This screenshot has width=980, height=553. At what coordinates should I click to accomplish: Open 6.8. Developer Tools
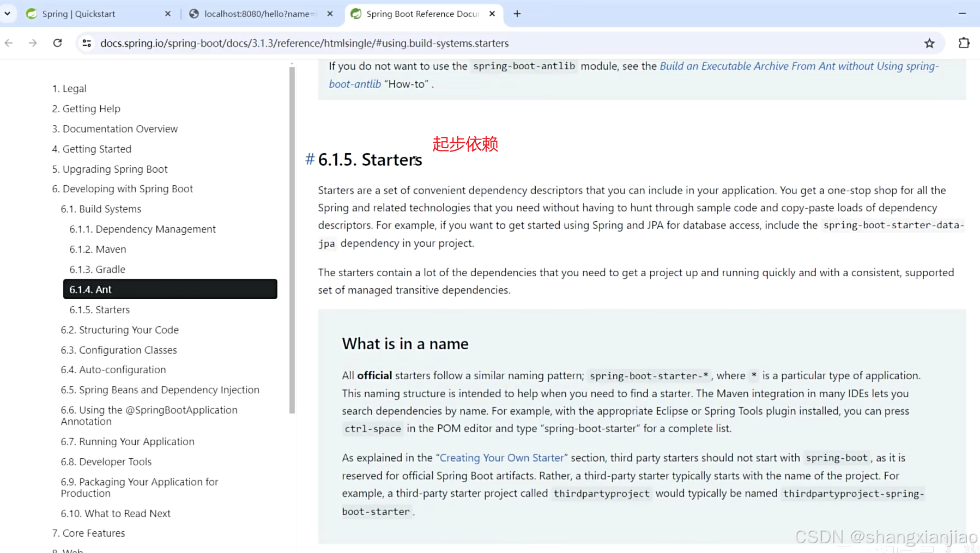(106, 461)
